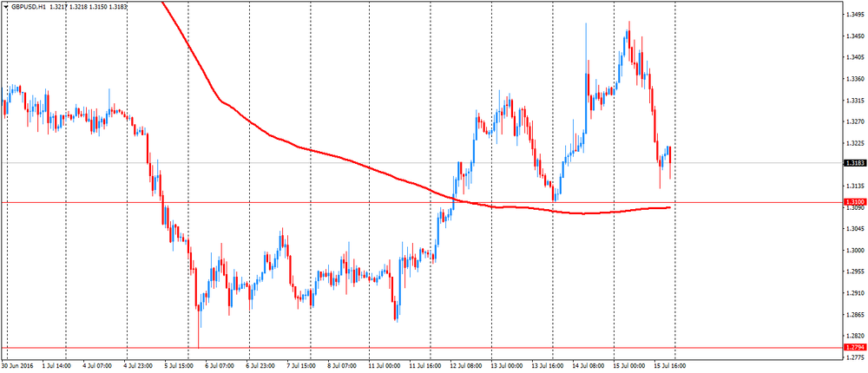868x373 pixels.
Task: Click the 1.2865 price axis label
Action: [855, 314]
